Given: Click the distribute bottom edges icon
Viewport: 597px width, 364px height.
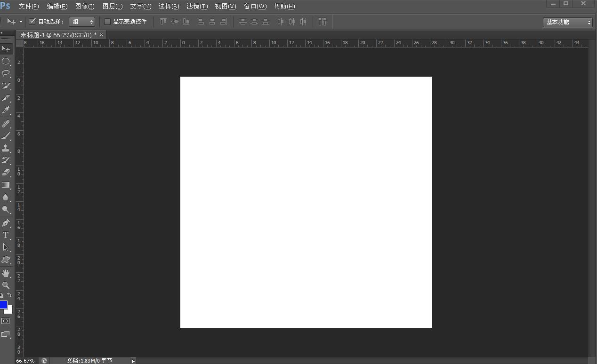Looking at the screenshot, I should tap(266, 22).
